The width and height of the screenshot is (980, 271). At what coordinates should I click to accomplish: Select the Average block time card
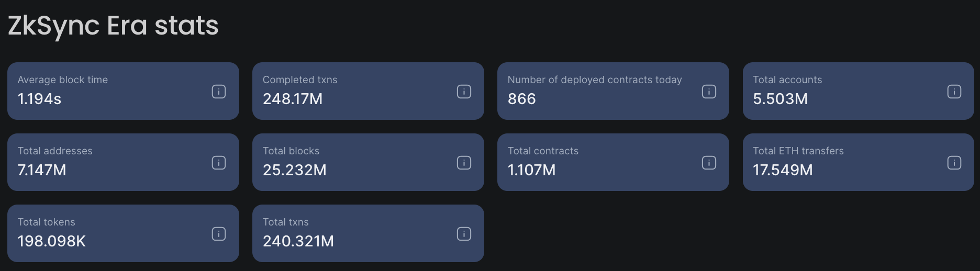click(123, 91)
